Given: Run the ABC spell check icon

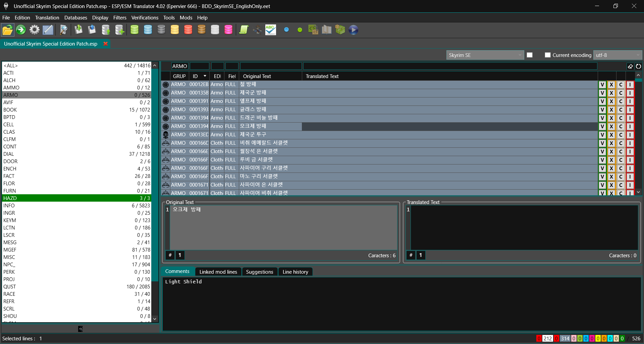Looking at the screenshot, I should [x=271, y=30].
